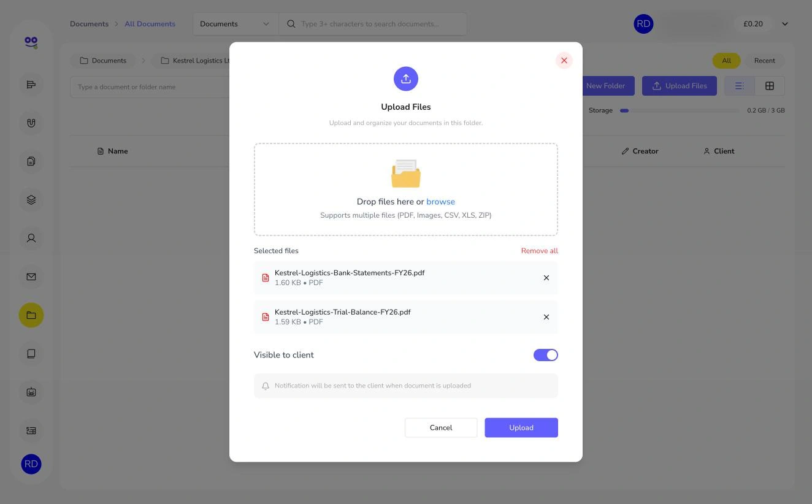Screen dimensions: 812x504
Task: Click the PDF icon for Trial-Balance file
Action: pyautogui.click(x=266, y=317)
